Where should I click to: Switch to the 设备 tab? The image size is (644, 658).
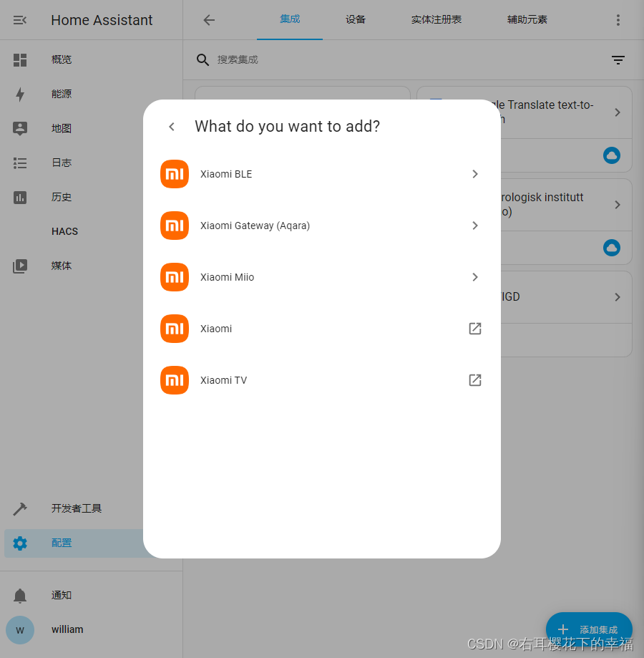click(x=356, y=20)
